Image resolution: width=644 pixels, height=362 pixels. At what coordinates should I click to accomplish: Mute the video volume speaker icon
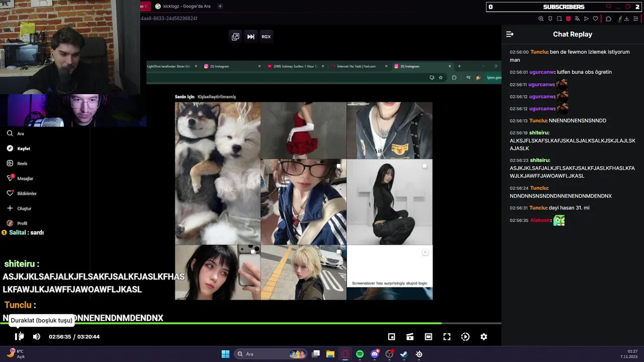[36, 336]
